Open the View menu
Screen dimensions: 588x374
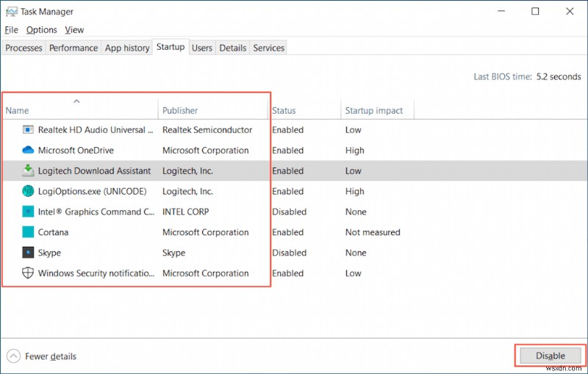(x=74, y=30)
